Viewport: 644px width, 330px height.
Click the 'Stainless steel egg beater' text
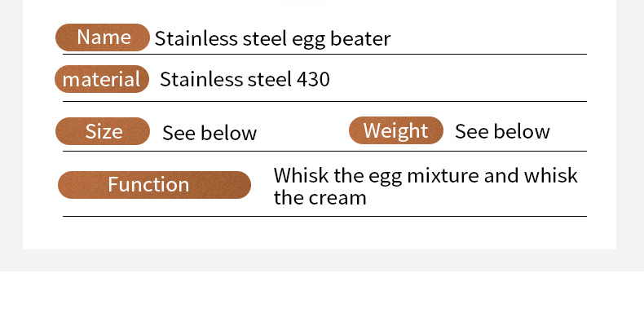pos(272,38)
